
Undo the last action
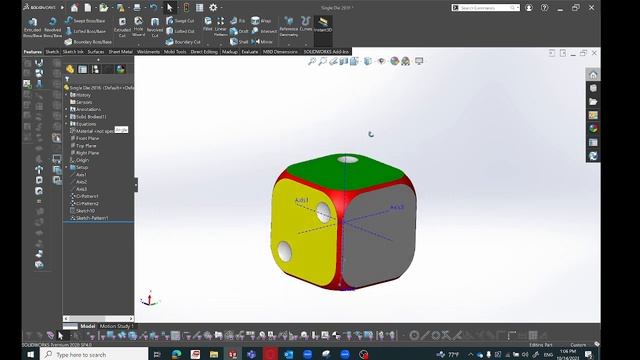click(x=153, y=7)
